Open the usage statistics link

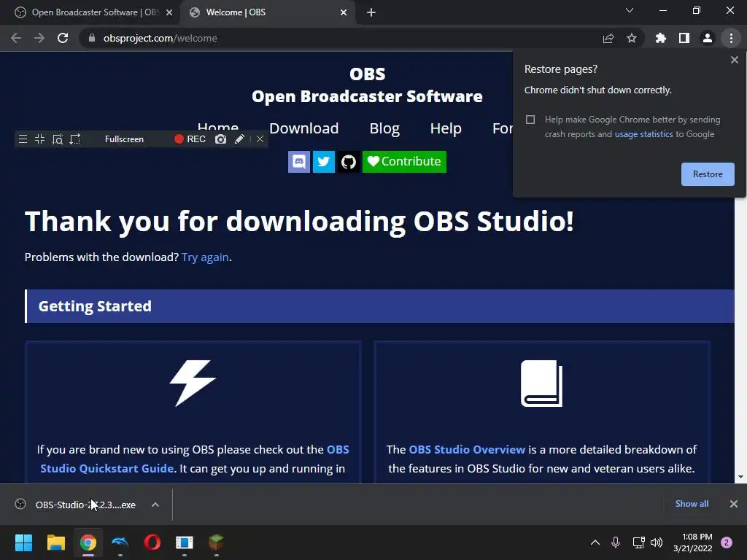click(x=643, y=134)
